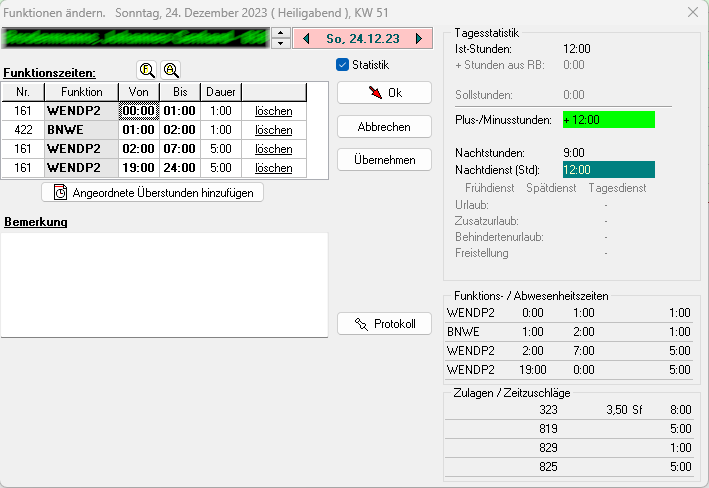Image resolution: width=709 pixels, height=488 pixels.
Task: Delete the 19:00–24:00 WENDP2 entry via löschen
Action: point(274,168)
